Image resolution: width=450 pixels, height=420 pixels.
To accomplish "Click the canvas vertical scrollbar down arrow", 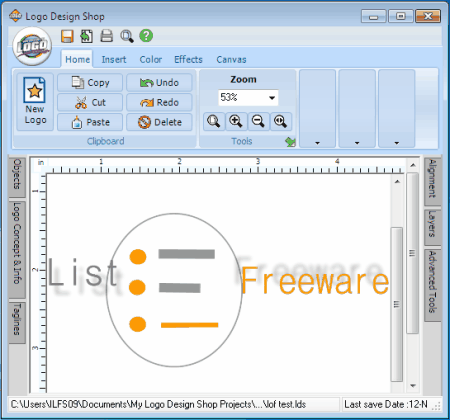I will point(413,386).
